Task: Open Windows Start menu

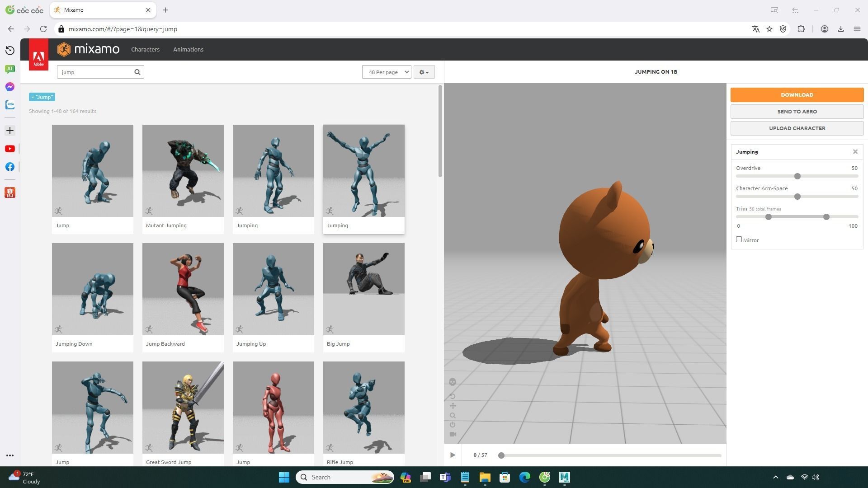Action: (284, 477)
